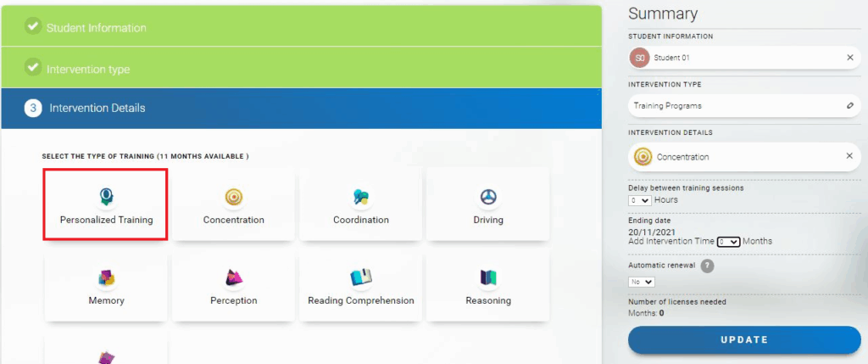Click the Student 01 avatar
The height and width of the screenshot is (364, 868).
click(x=640, y=58)
